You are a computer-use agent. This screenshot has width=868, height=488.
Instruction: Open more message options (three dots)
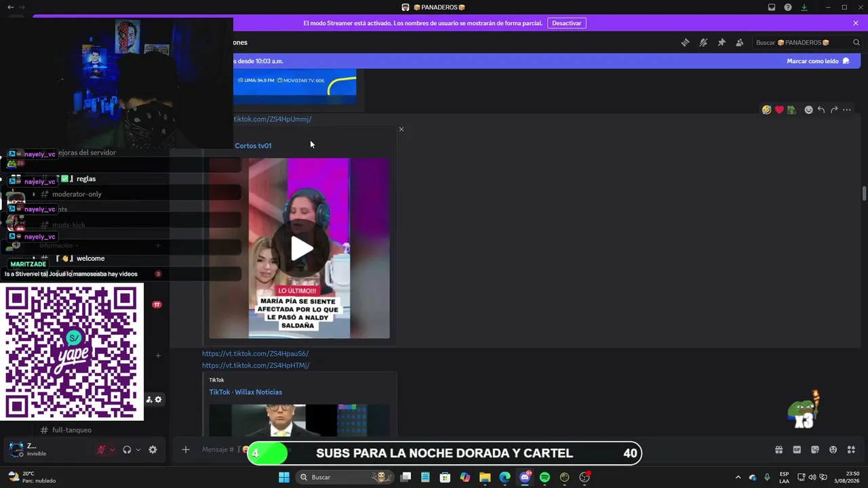click(847, 110)
